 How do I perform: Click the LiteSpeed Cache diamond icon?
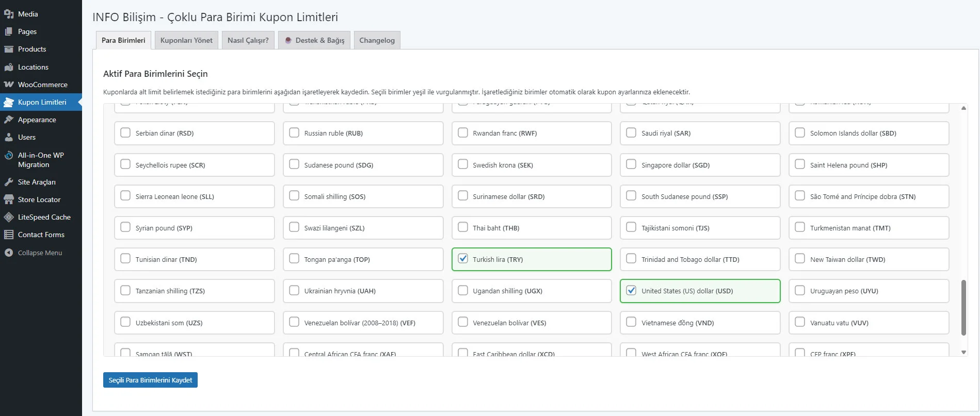coord(9,217)
